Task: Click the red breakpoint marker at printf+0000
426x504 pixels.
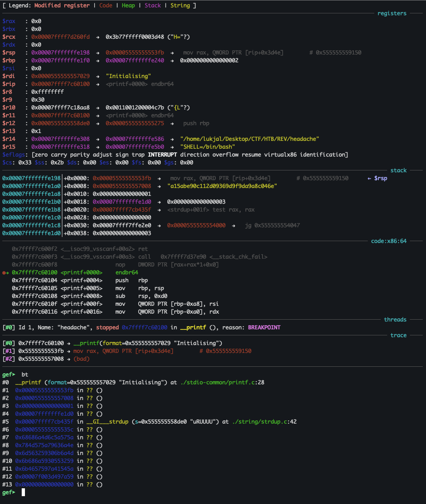Action: (x=5, y=272)
